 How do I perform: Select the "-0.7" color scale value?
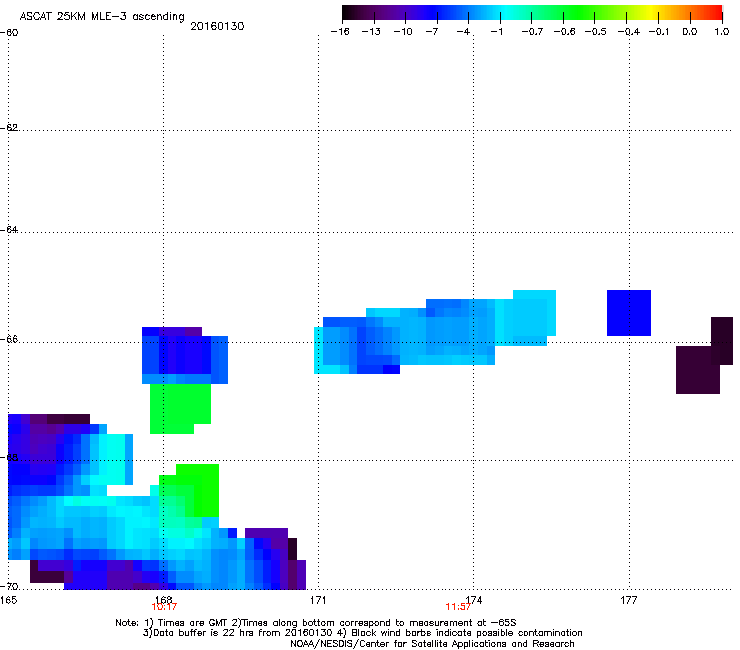(532, 32)
